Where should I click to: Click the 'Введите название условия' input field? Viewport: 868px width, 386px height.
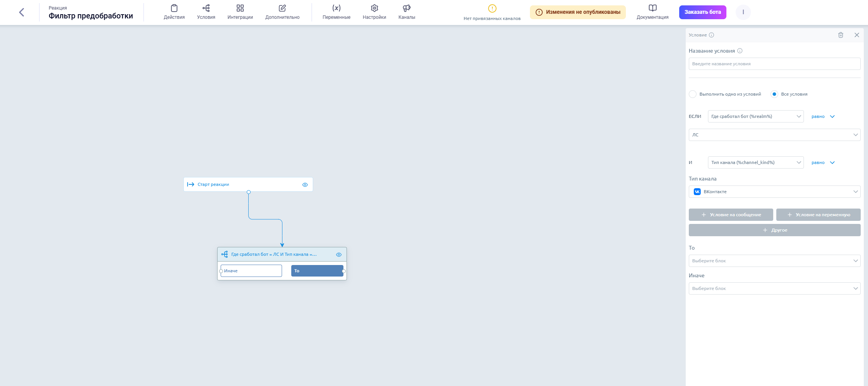(x=774, y=64)
